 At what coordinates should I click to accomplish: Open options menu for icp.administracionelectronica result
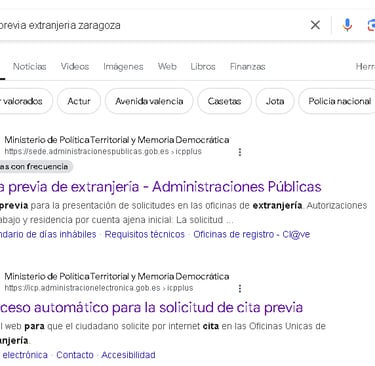(x=240, y=288)
